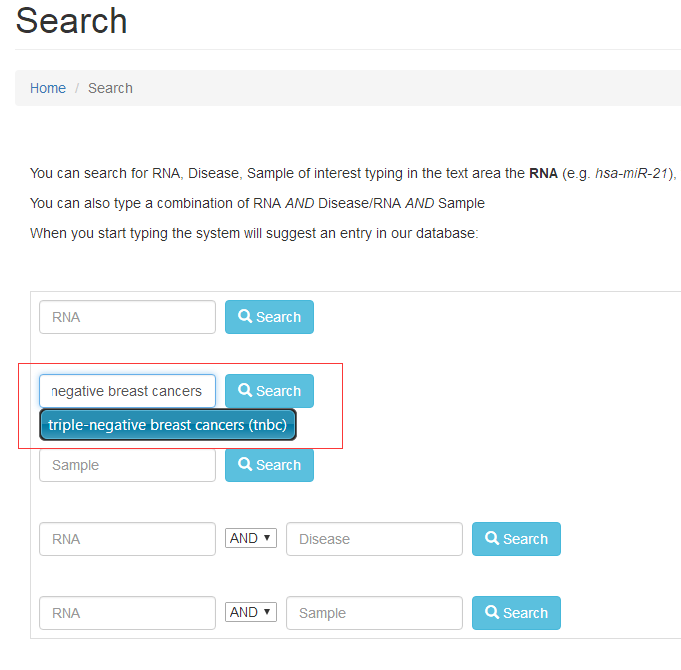
Task: Open the AND dropdown before the Disease field
Action: (250, 538)
